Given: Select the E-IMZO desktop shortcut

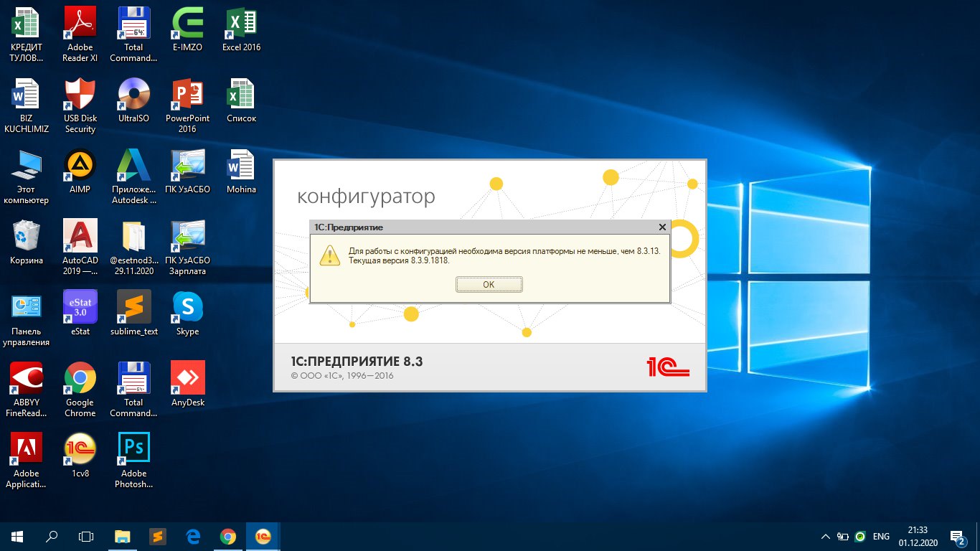Looking at the screenshot, I should coord(187,29).
